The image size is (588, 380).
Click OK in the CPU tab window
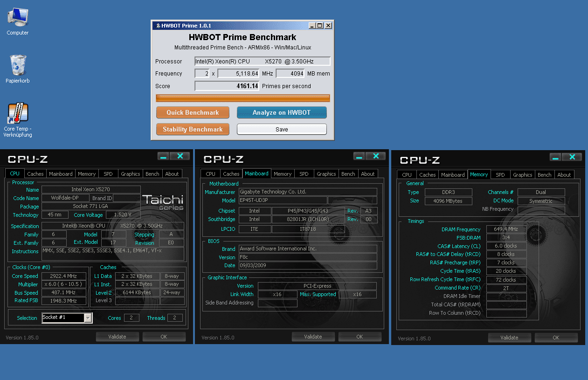(164, 336)
